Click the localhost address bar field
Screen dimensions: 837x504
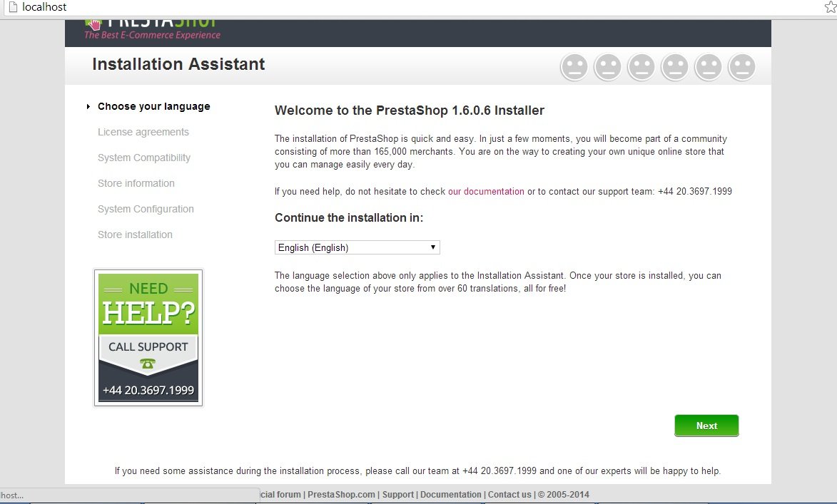pyautogui.click(x=417, y=7)
